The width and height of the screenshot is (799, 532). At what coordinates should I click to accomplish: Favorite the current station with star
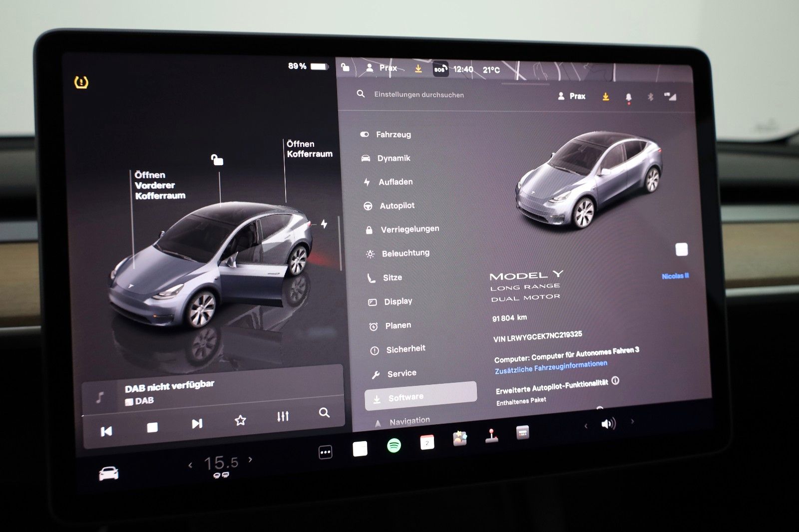240,420
